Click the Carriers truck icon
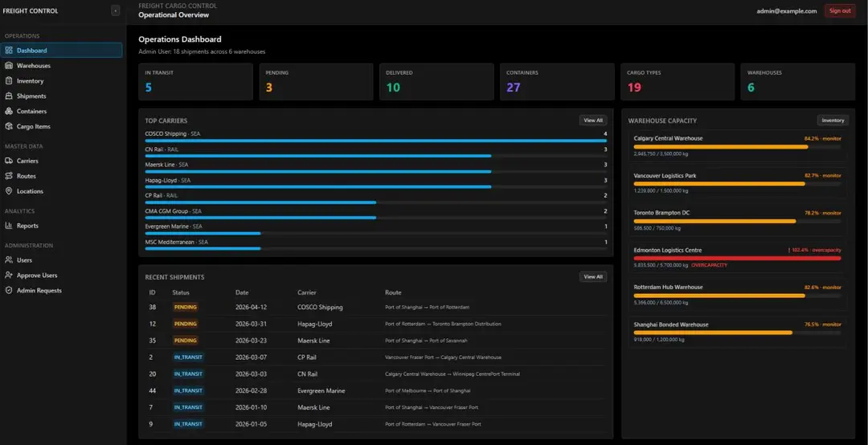Image resolution: width=868 pixels, height=445 pixels. (9, 161)
